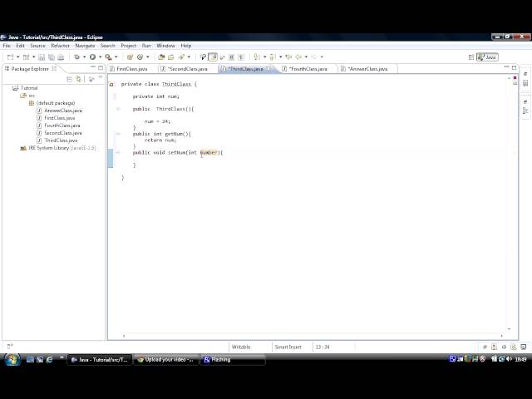
Task: Click the Last Edit Location icon
Action: tap(288, 57)
